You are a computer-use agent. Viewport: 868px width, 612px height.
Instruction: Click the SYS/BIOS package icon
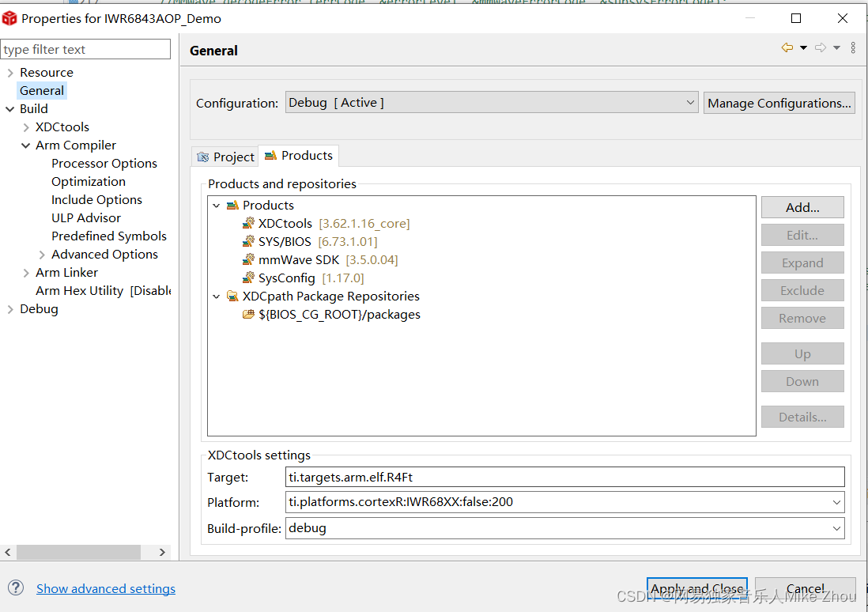(247, 241)
